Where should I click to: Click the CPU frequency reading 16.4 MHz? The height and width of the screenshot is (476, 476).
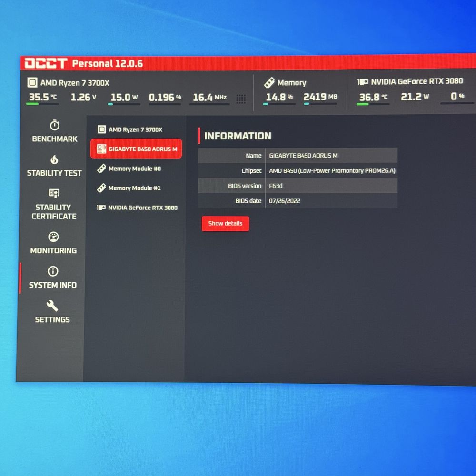[210, 98]
